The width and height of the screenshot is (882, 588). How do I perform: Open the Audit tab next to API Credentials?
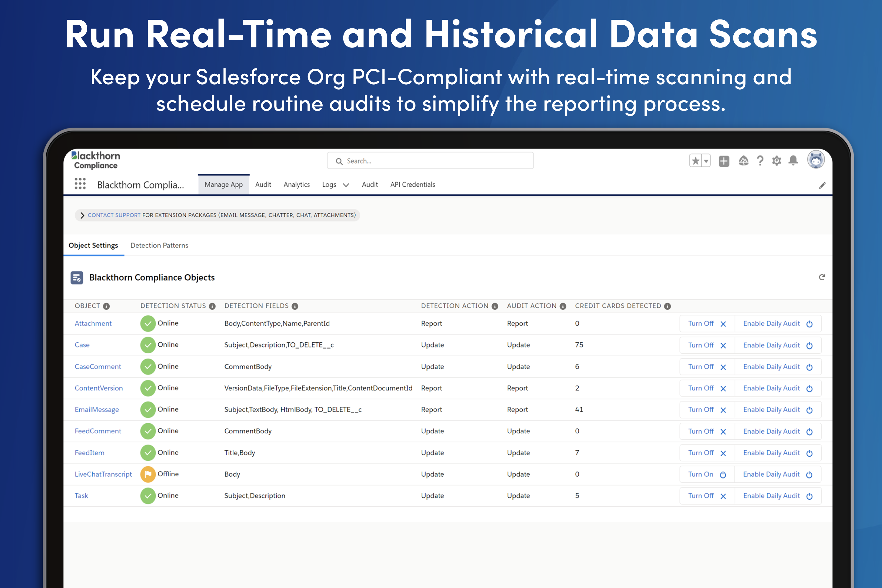[x=369, y=185]
